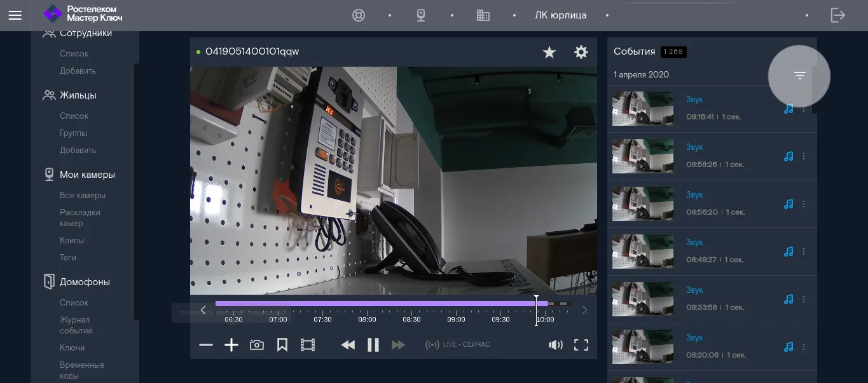The width and height of the screenshot is (868, 383).
Task: Open the Жильцы section
Action: tap(70, 95)
